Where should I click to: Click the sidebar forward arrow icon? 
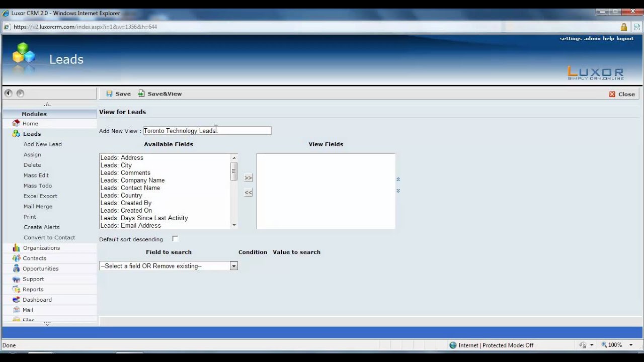(x=20, y=93)
